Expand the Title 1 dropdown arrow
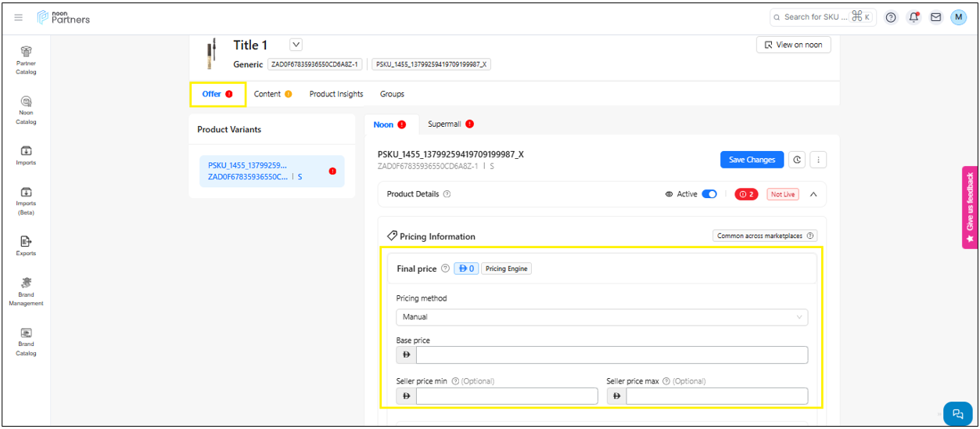The image size is (980, 429). coord(296,45)
